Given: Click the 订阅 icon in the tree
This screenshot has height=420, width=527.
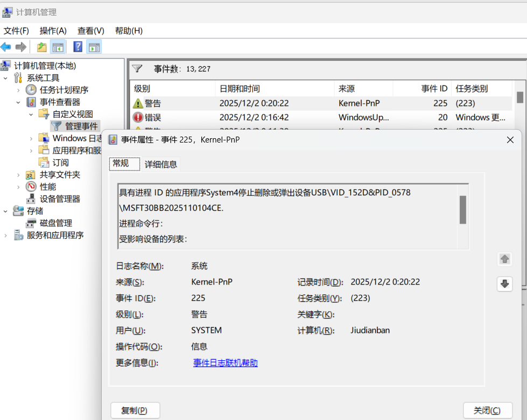Looking at the screenshot, I should [44, 162].
